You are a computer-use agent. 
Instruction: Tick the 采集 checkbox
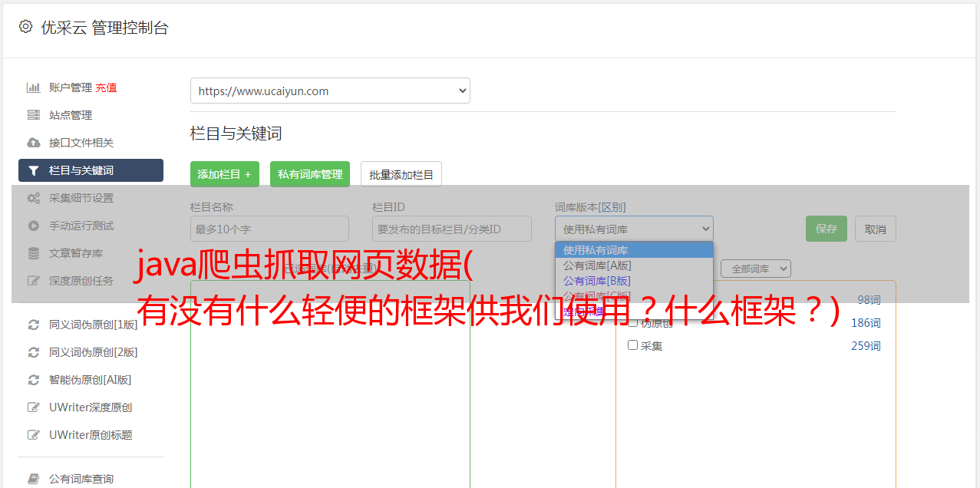(633, 345)
